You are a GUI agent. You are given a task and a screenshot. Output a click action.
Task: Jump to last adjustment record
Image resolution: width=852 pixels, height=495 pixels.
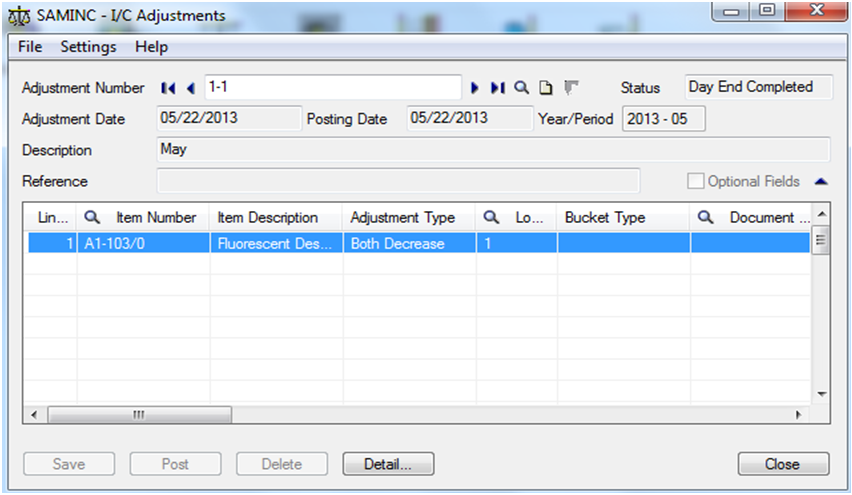pyautogui.click(x=498, y=88)
